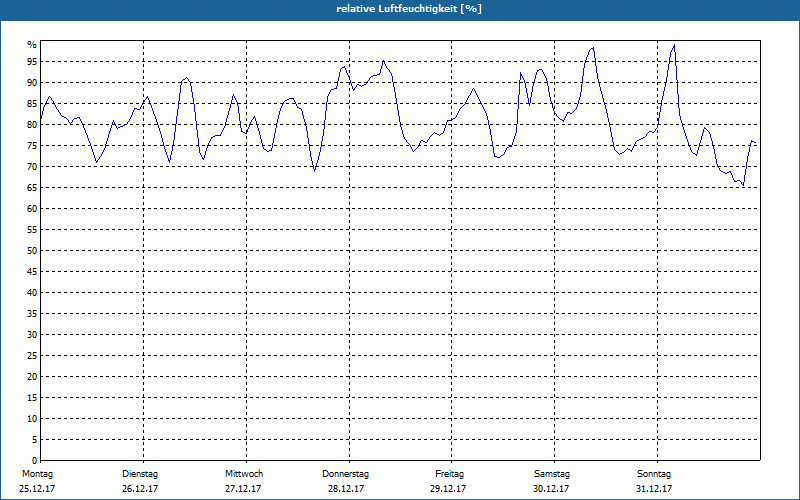Select the 'Samstag' day label
The height and width of the screenshot is (500, 800).
coord(552,474)
